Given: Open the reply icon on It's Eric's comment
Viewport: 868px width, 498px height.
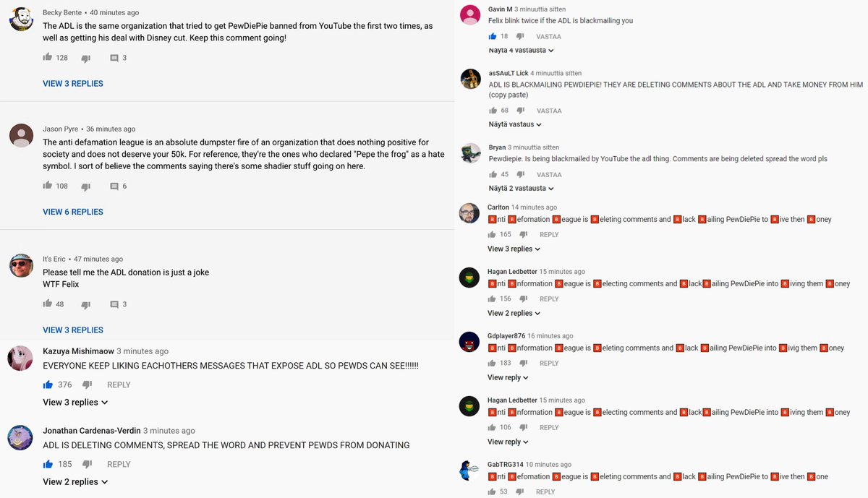Looking at the screenshot, I should coord(114,304).
